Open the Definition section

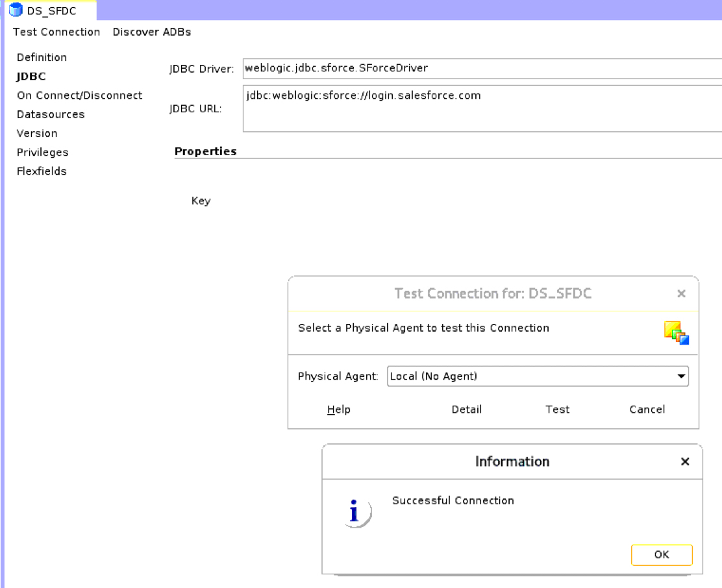[x=42, y=57]
